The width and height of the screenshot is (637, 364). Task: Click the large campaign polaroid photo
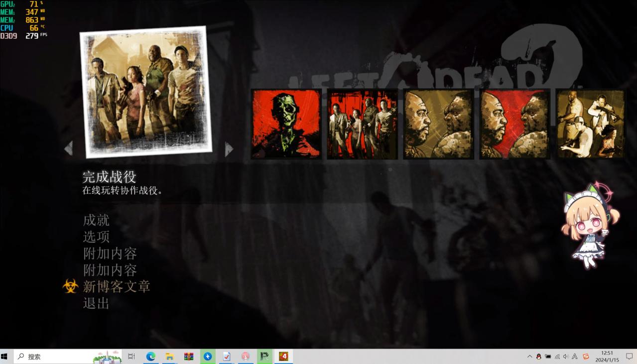pyautogui.click(x=146, y=92)
